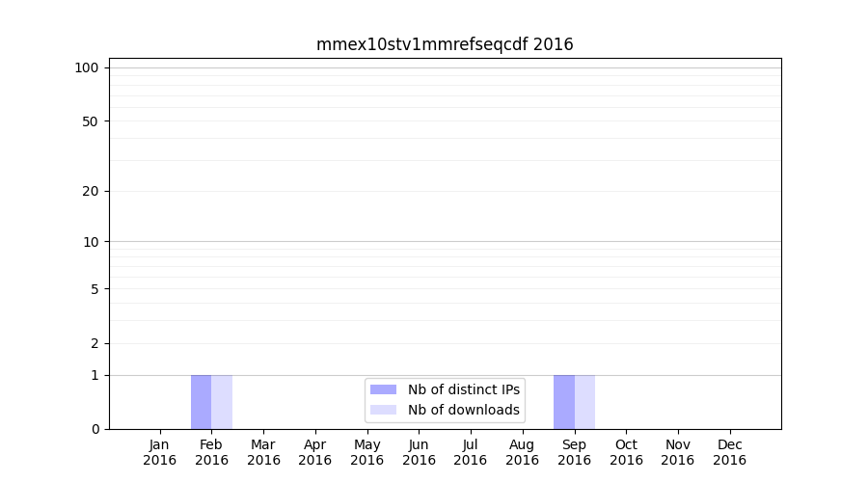The image size is (868, 482).
Task: Select the 'Nb of distinct IPs' legend label
Action: point(464,389)
